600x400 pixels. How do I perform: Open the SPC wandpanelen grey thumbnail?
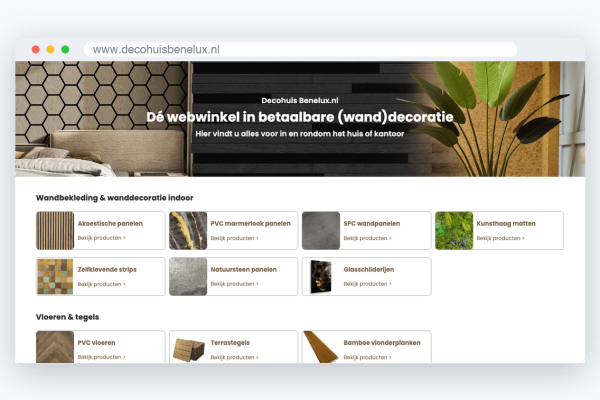tap(321, 231)
